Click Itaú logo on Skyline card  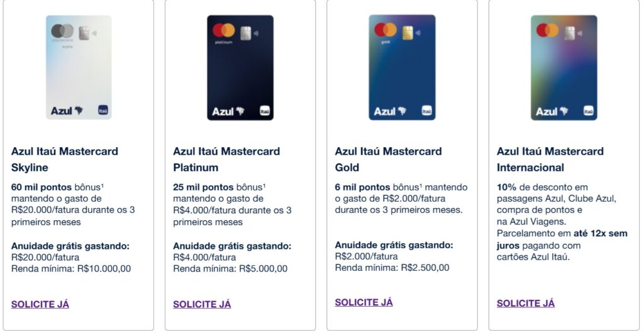103,110
